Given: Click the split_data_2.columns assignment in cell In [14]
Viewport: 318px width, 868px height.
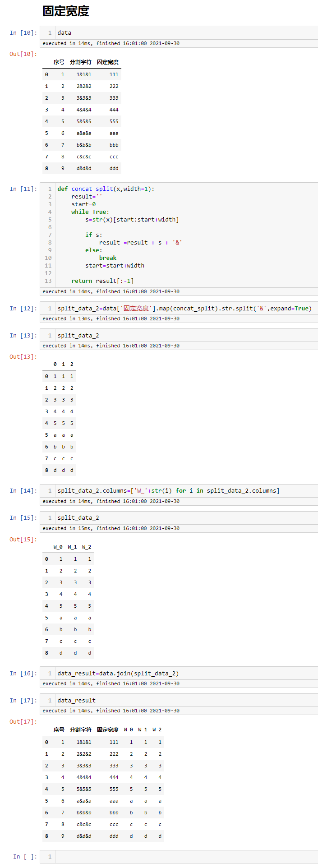Looking at the screenshot, I should click(168, 491).
